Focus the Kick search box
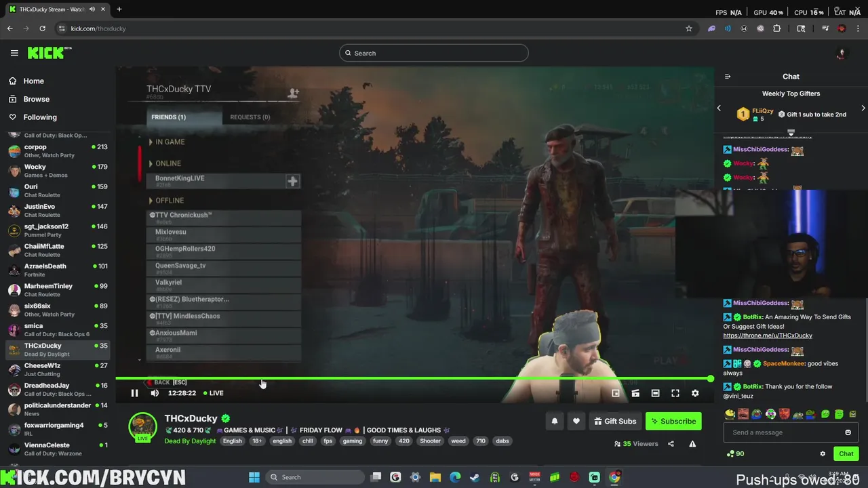The image size is (868, 488). 434,53
